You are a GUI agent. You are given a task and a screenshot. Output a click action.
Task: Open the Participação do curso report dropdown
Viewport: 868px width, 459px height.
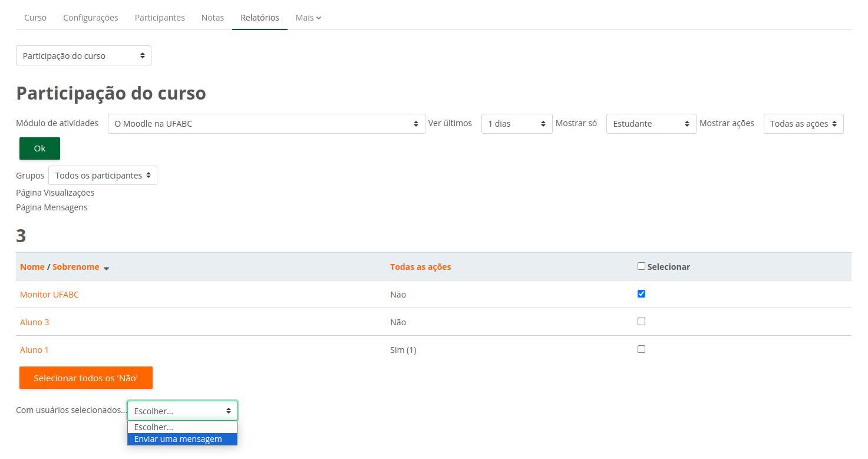click(84, 56)
